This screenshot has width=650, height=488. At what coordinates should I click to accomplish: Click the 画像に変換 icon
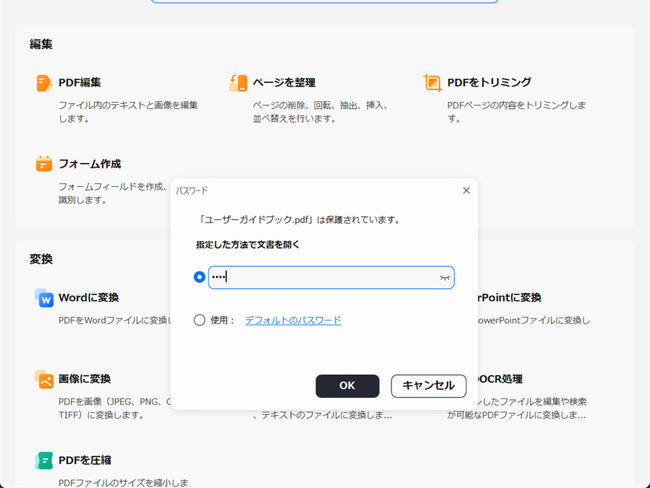44,379
